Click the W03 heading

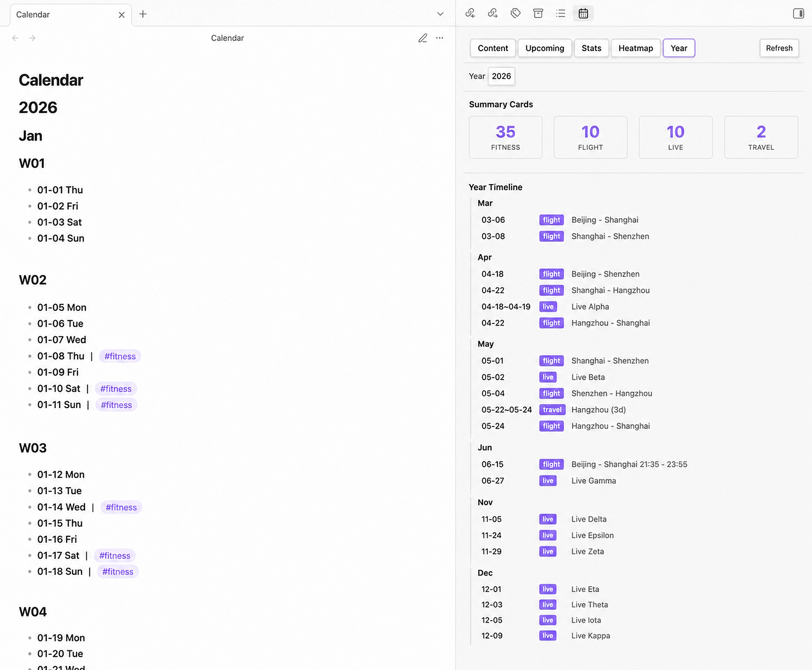(33, 448)
